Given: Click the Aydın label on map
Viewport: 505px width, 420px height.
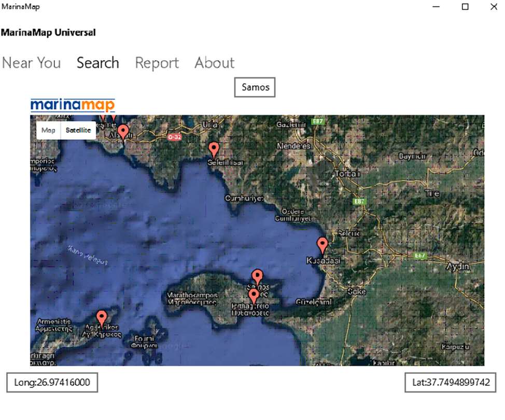Looking at the screenshot, I should click(x=457, y=267).
